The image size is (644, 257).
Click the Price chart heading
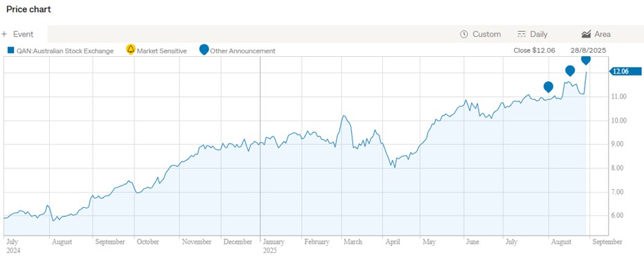click(29, 10)
